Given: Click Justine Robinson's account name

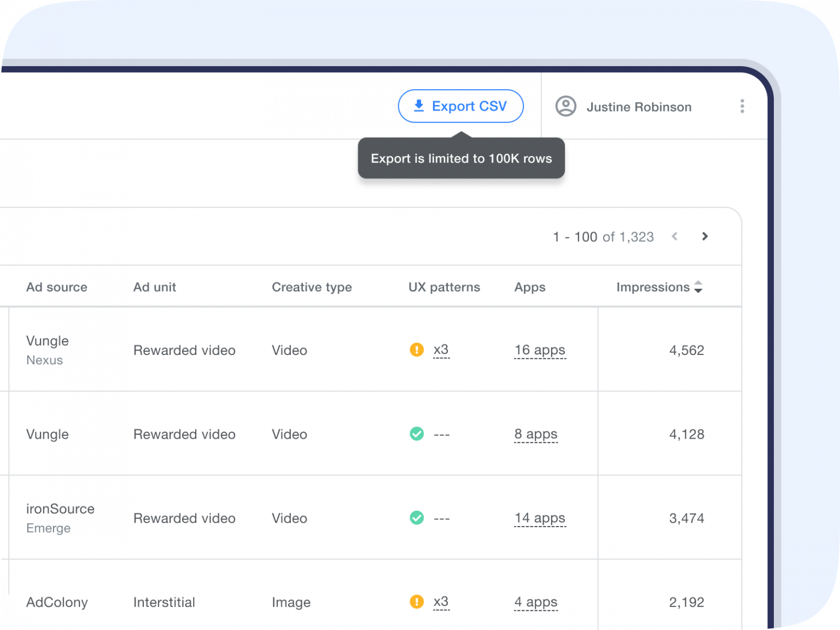Looking at the screenshot, I should 639,107.
